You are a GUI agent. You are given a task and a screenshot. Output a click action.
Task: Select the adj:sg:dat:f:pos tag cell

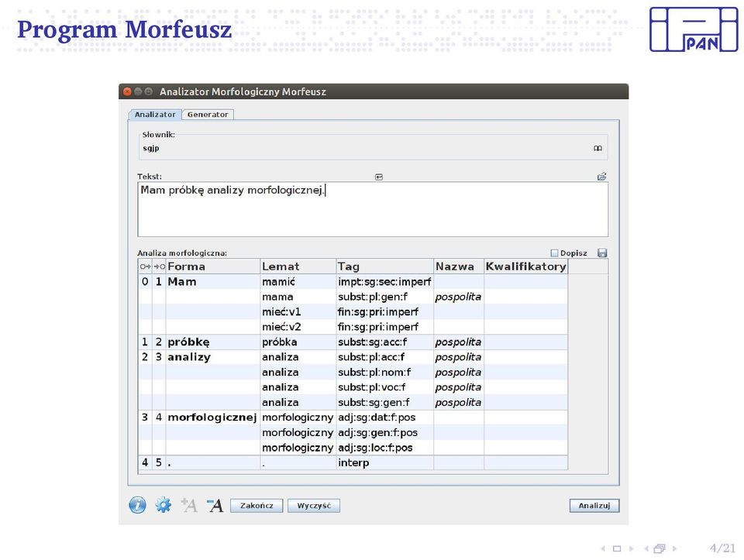385,417
